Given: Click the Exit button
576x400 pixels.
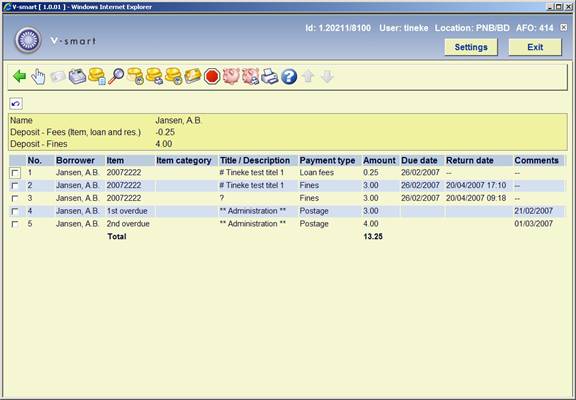Looking at the screenshot, I should click(535, 47).
